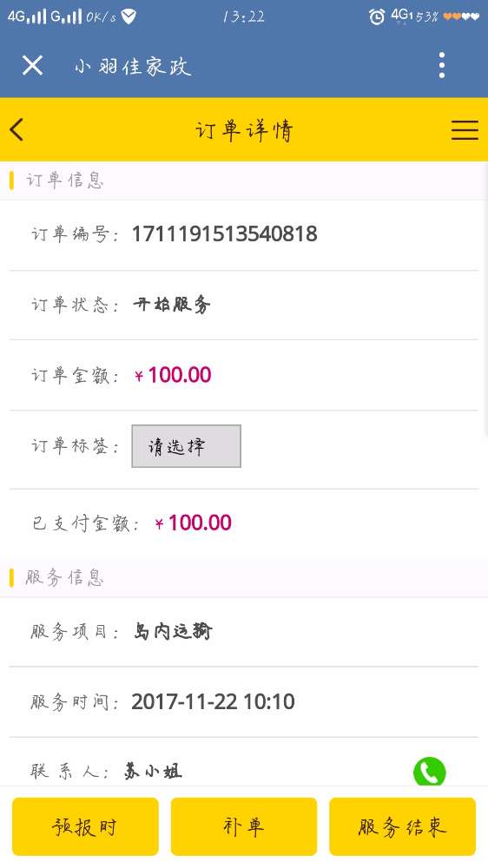Tap the 4G signal strength indicator

pyautogui.click(x=27, y=16)
